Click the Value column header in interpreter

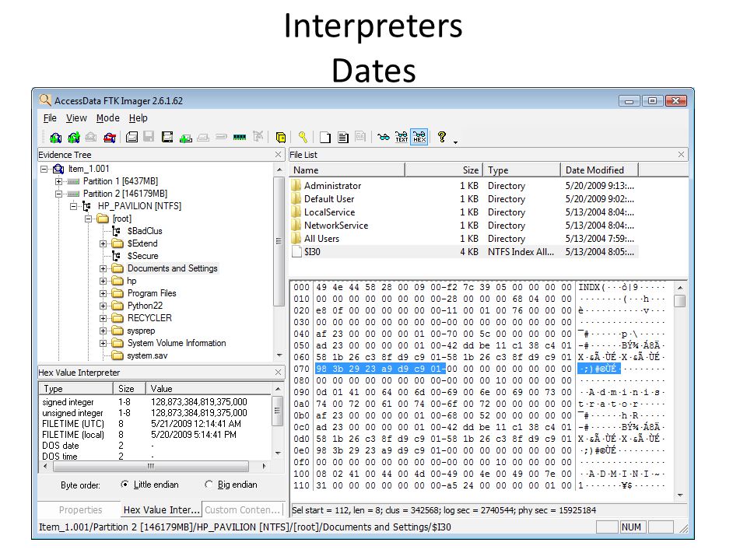pos(209,389)
